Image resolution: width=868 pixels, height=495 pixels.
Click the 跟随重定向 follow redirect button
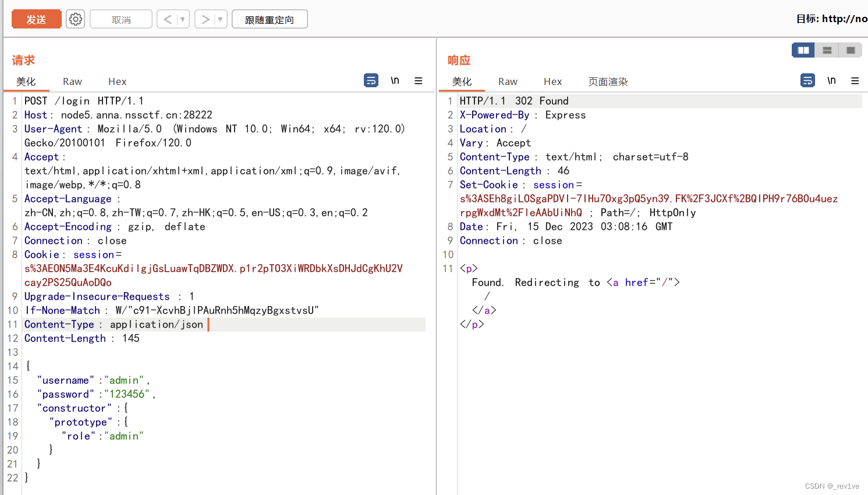pos(270,19)
